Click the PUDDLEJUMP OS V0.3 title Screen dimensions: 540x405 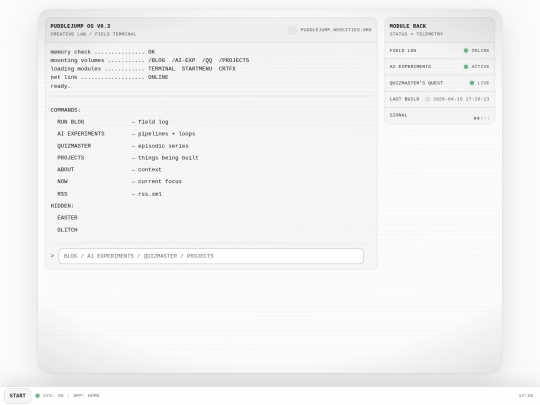coord(80,26)
